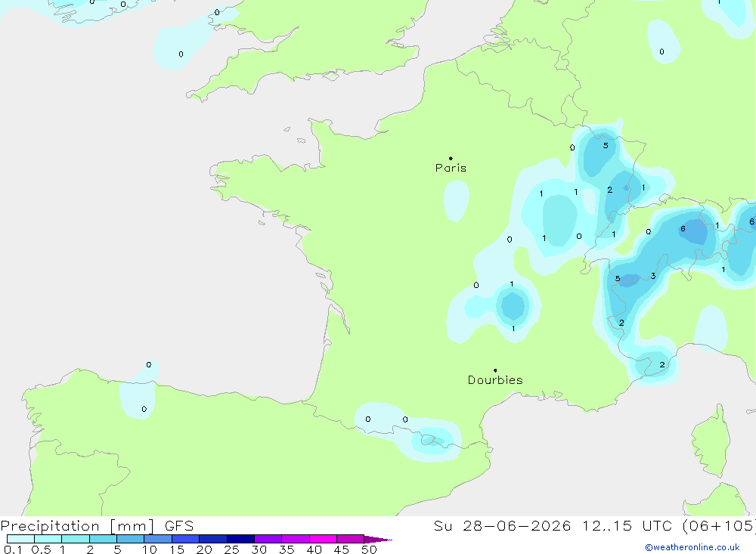Pick the legend swatch between 35 and 40

[x=296, y=539]
